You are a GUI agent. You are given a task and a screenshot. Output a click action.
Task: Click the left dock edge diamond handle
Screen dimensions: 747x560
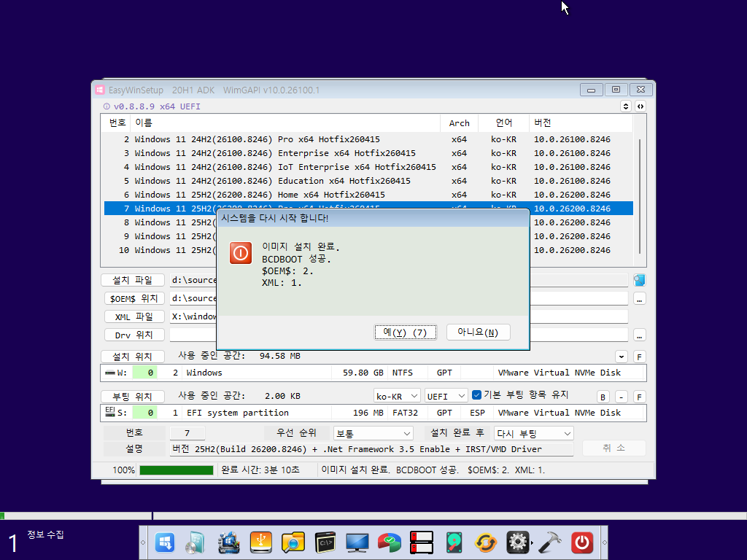(143, 542)
